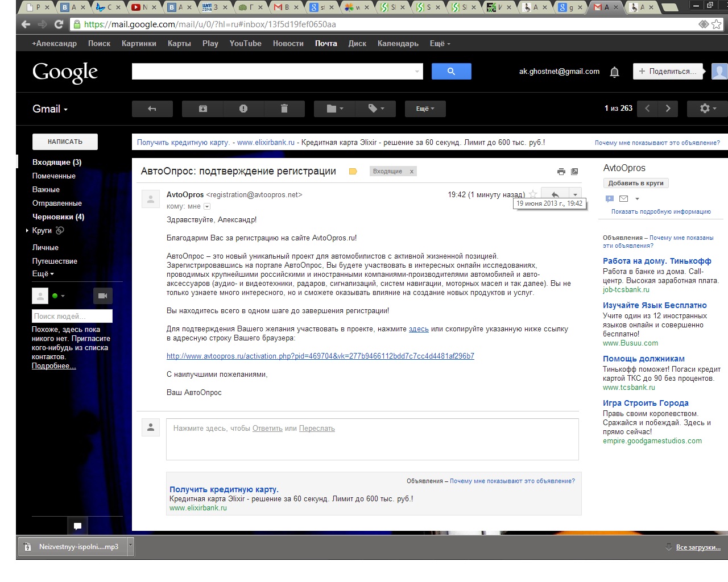This screenshot has height=582, width=728.
Task: Open the Важные folder
Action: [46, 189]
